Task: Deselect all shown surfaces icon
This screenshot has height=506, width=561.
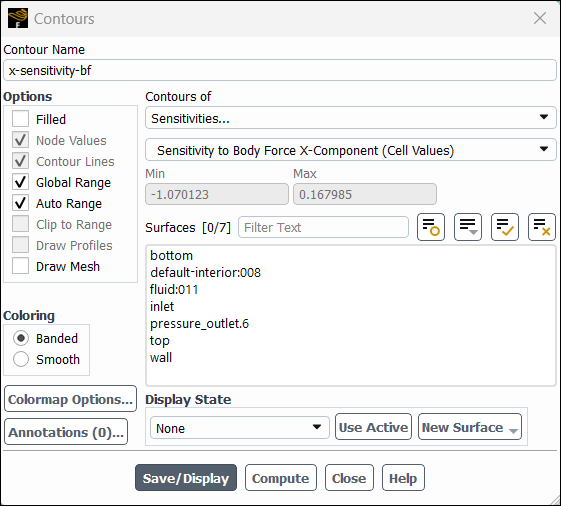Action: click(542, 227)
